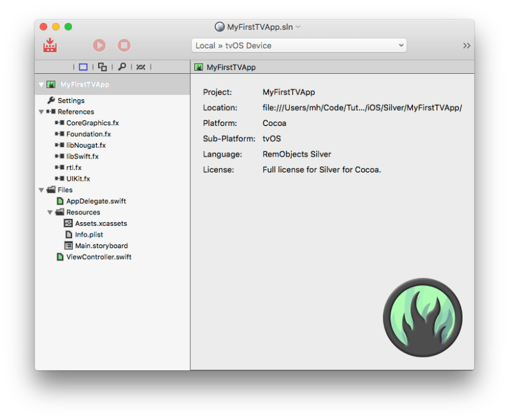The image size is (509, 420).
Task: Show hidden toolbar items via the double chevron
Action: coord(466,45)
